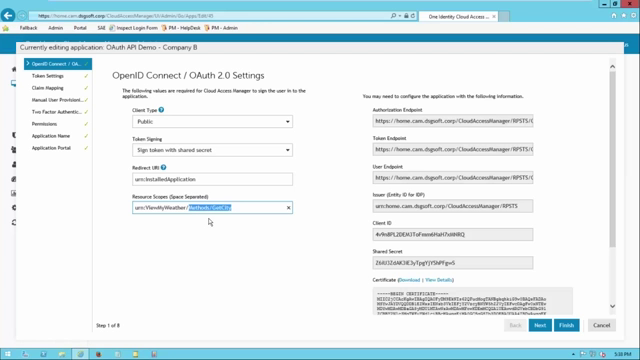
Task: Select the One Identity Cloud Access browser tab
Action: 458,16
